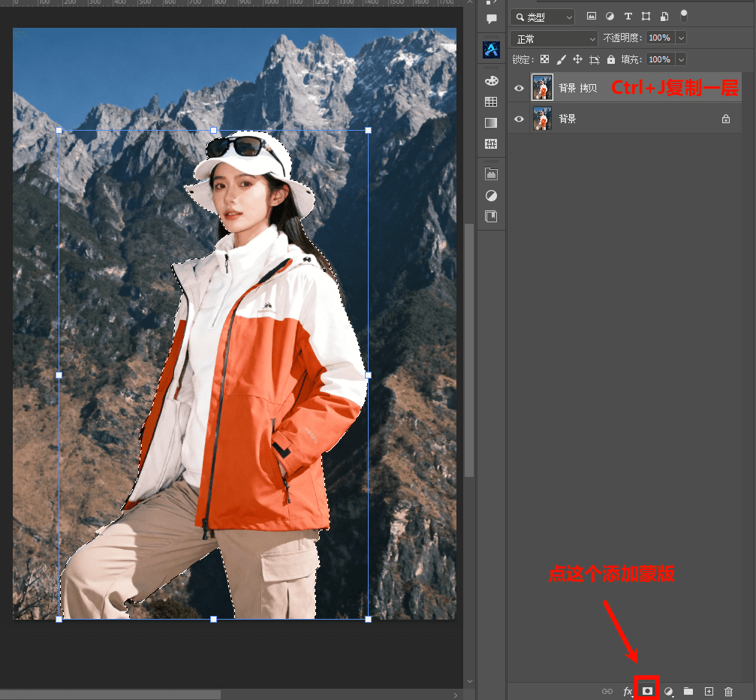The height and width of the screenshot is (700, 756).
Task: Toggle lock transparent pixels checkerboard
Action: (x=545, y=59)
